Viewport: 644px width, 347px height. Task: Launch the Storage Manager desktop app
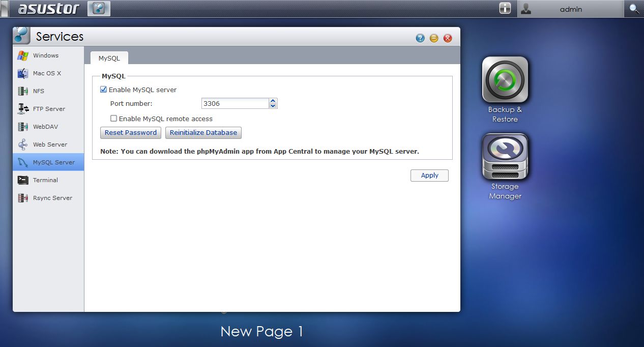(505, 157)
